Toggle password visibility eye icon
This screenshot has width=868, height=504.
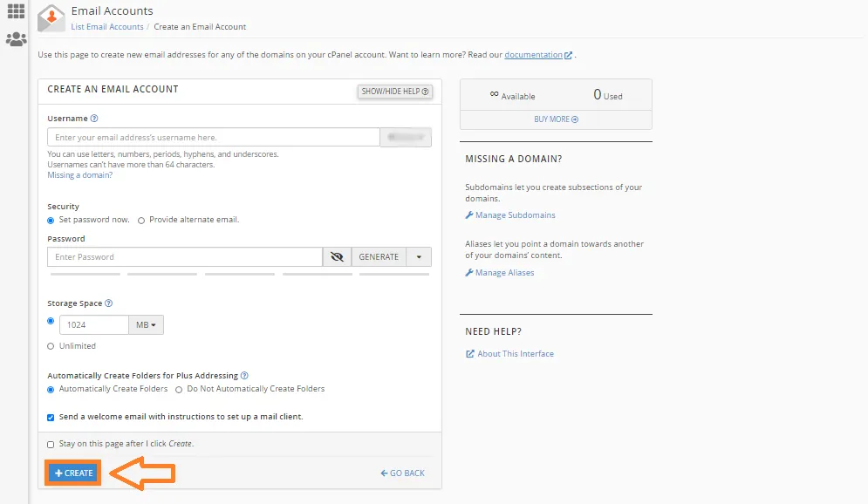pyautogui.click(x=337, y=256)
